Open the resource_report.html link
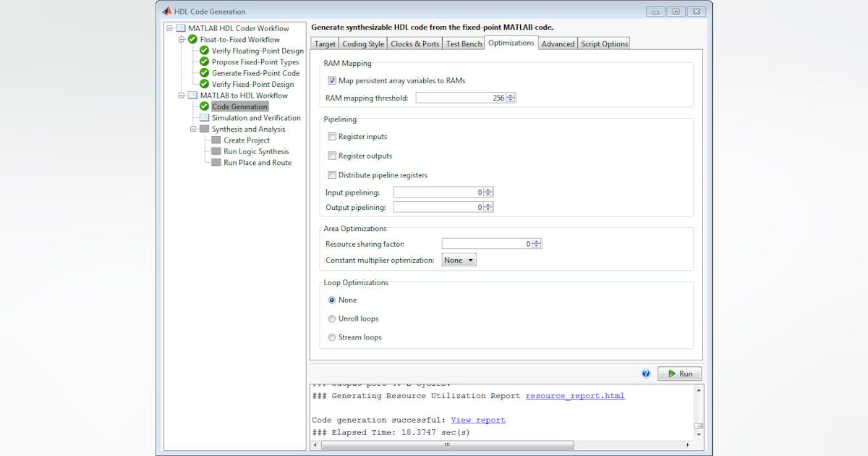868x456 pixels. click(575, 396)
